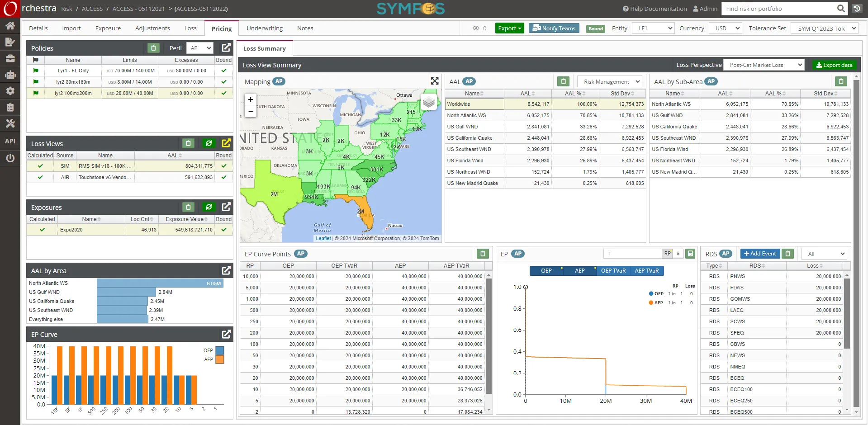
Task: Refresh the Loss Views panel data
Action: point(208,143)
